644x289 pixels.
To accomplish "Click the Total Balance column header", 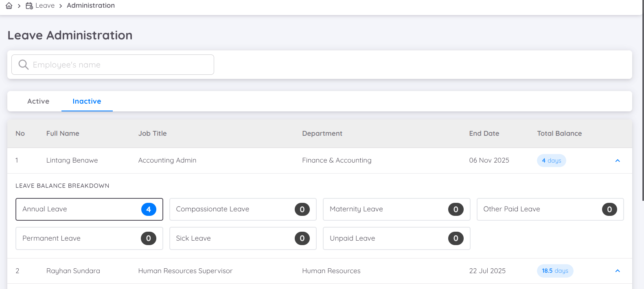I will click(559, 133).
